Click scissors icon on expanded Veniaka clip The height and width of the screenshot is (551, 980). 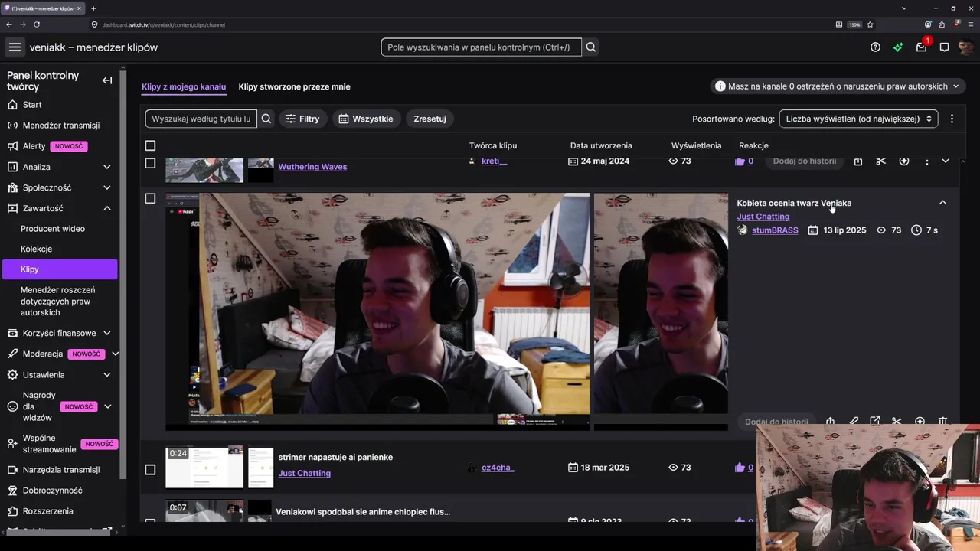click(897, 422)
